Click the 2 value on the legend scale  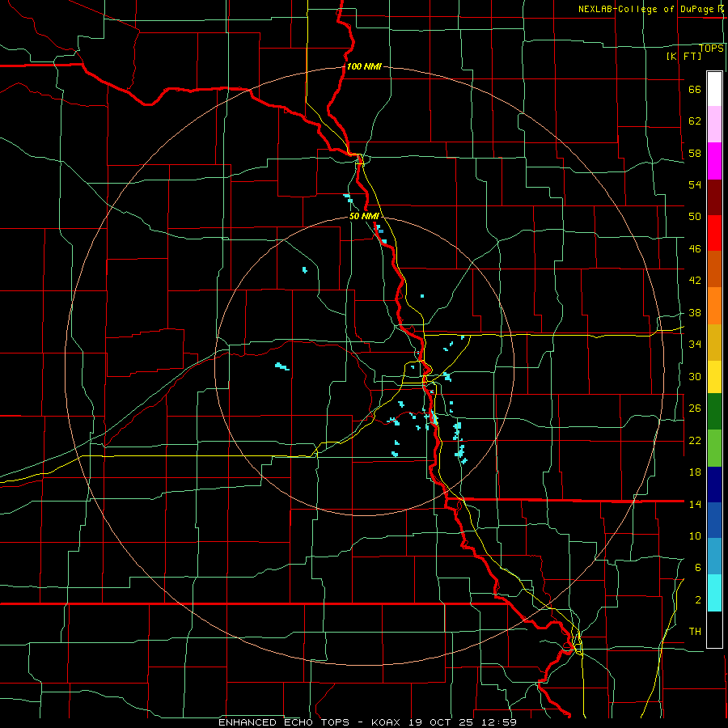click(698, 600)
